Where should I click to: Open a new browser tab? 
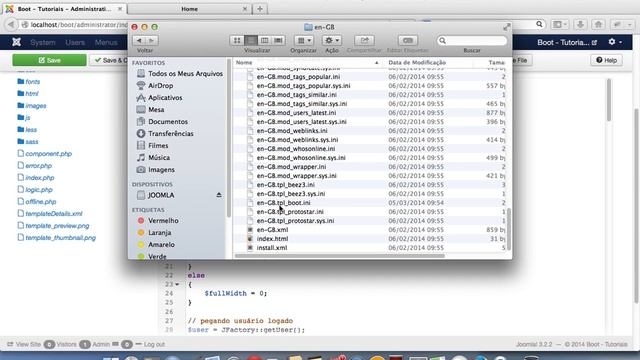[260, 9]
